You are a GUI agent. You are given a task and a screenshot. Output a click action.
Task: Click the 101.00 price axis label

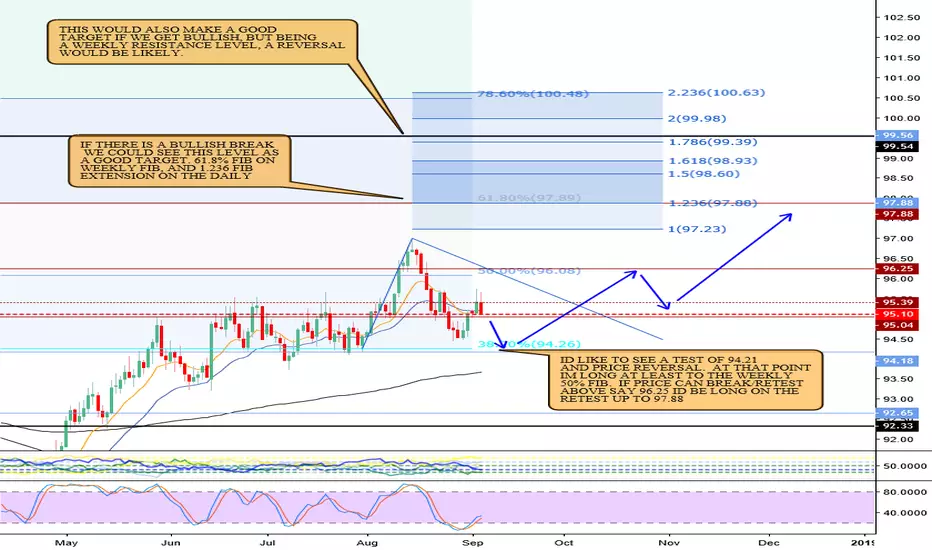click(x=901, y=78)
